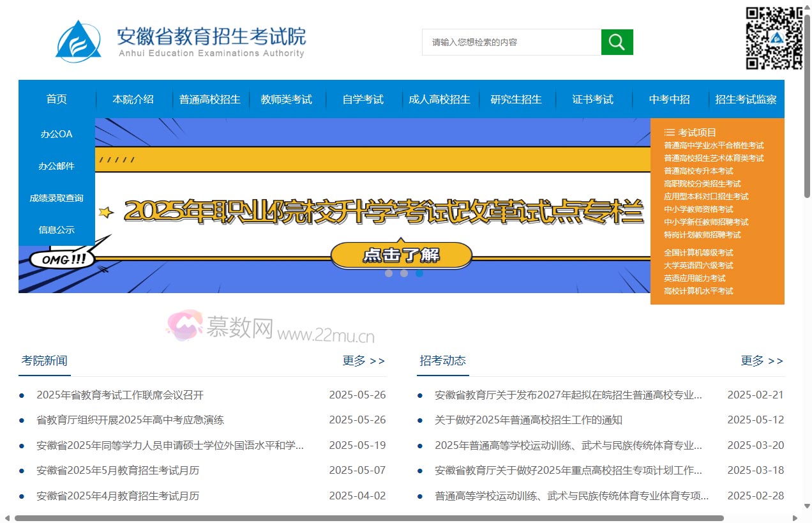Expand 更多 >> for 招考动态 section
The height and width of the screenshot is (523, 812).
(x=762, y=361)
